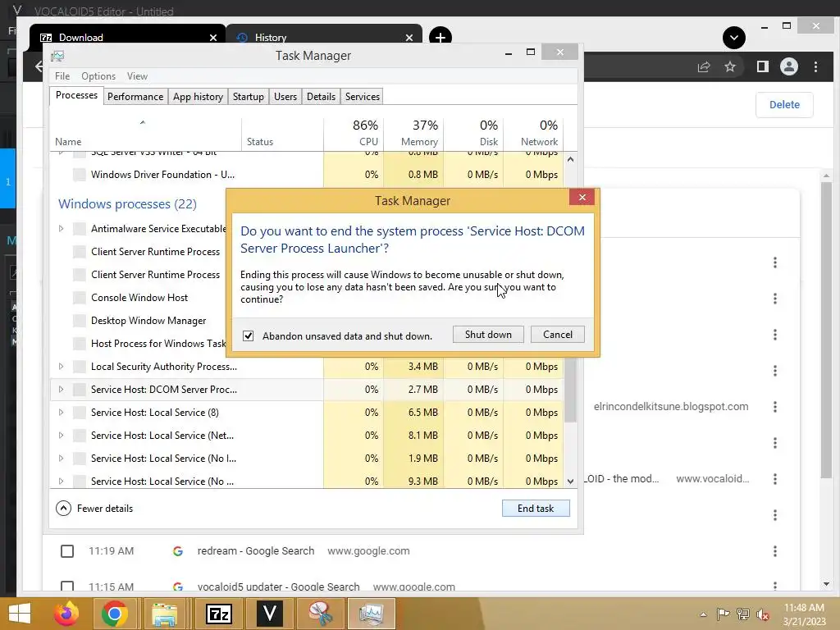Screen dimensions: 840x630
Task: Open more actions for www.vocaloid entry
Action: 774,479
